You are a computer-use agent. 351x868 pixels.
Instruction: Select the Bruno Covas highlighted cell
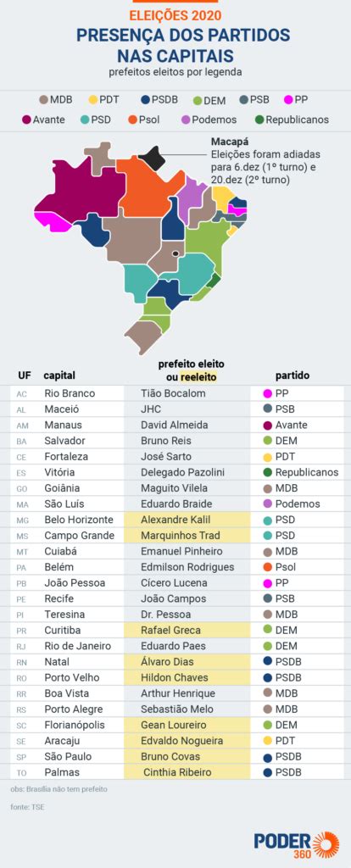[187, 757]
